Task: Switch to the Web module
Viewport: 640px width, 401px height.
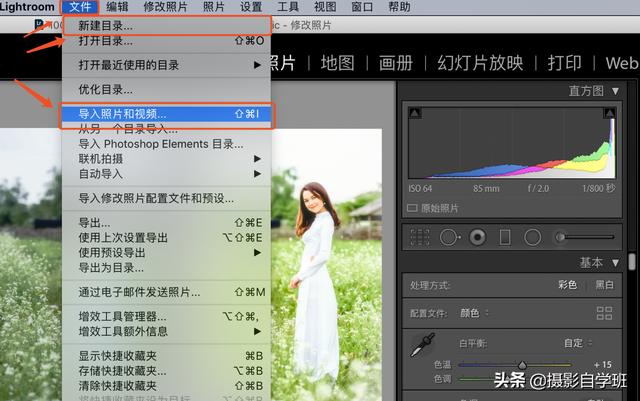Action: [622, 63]
